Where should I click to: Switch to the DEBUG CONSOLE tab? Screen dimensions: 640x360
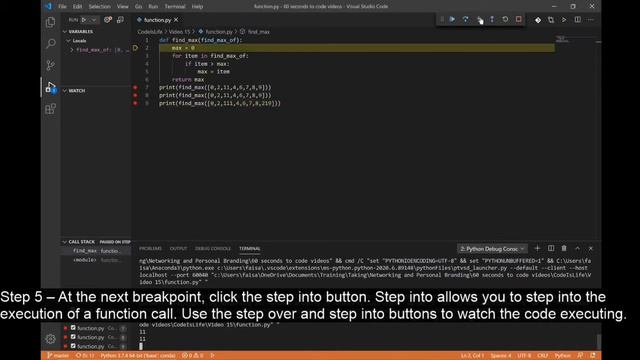(213, 249)
